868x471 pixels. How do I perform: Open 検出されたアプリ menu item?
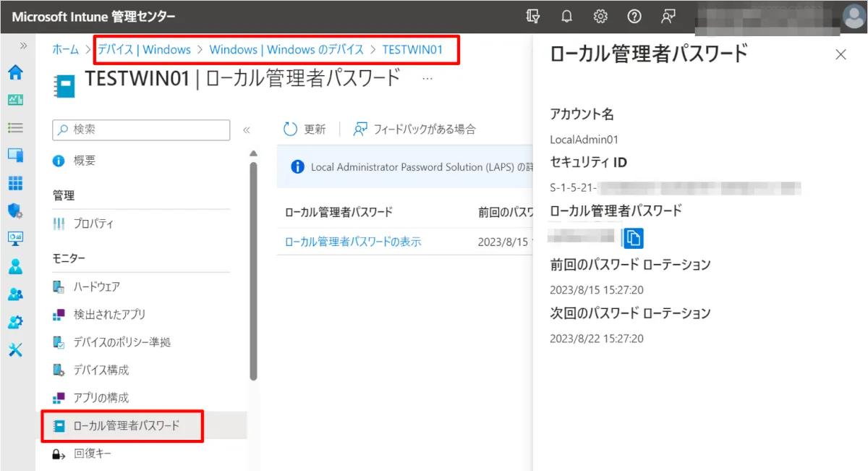(x=100, y=314)
